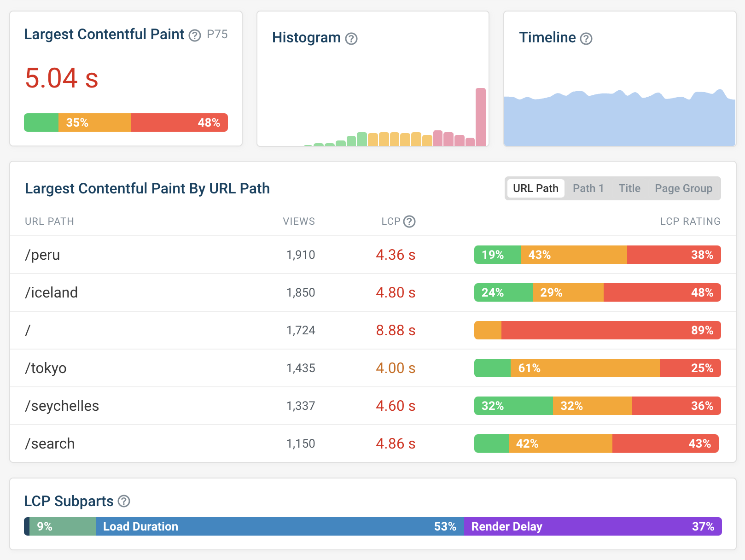745x560 pixels.
Task: Select the URL Path grouping option
Action: [x=535, y=188]
